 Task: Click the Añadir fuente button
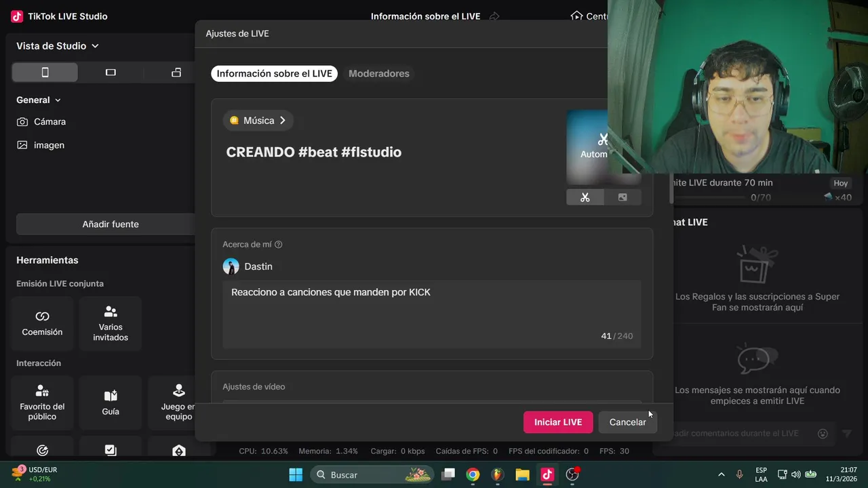click(111, 224)
